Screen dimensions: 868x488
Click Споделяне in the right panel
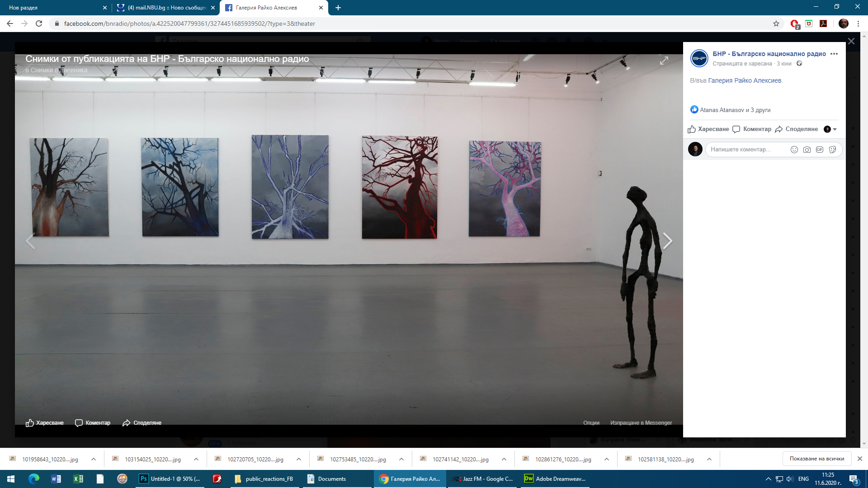[x=797, y=129]
